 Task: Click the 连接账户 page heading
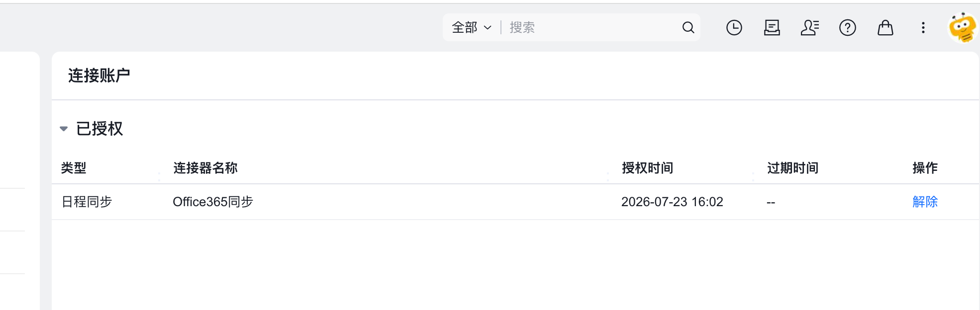click(x=99, y=76)
